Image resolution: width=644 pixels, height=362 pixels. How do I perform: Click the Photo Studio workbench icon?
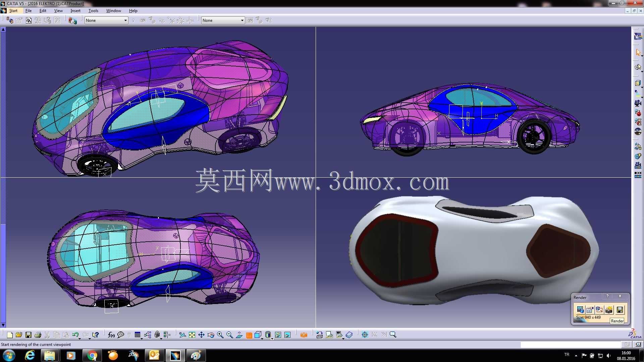[638, 36]
